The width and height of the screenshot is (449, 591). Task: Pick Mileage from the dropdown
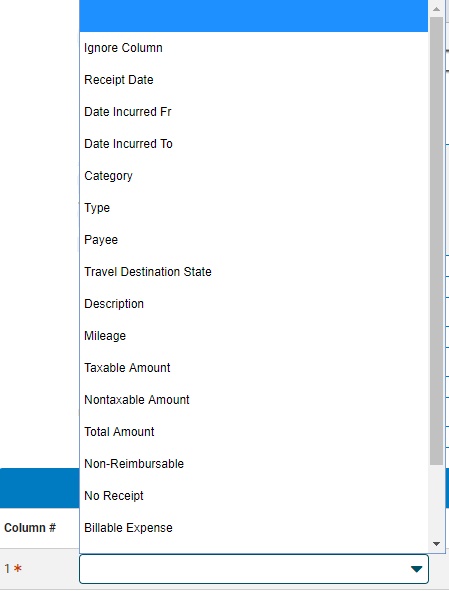point(254,336)
